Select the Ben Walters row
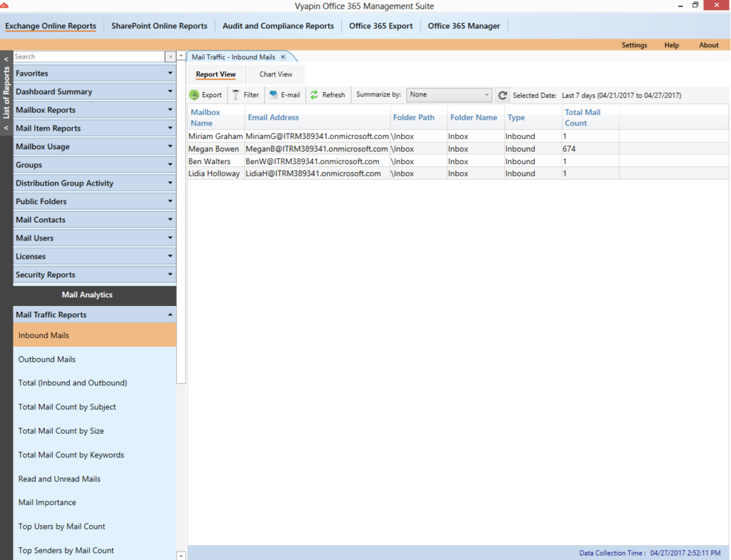 click(458, 161)
